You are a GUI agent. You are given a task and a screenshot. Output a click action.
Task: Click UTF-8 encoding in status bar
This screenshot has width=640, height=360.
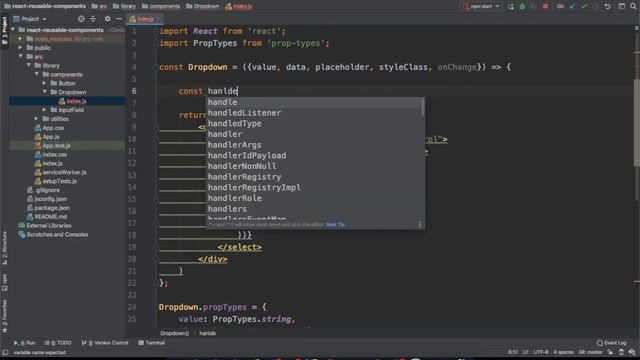point(541,352)
